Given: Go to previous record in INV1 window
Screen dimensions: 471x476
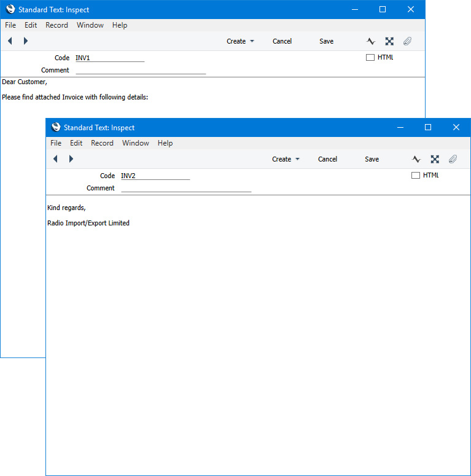Looking at the screenshot, I should click(10, 41).
